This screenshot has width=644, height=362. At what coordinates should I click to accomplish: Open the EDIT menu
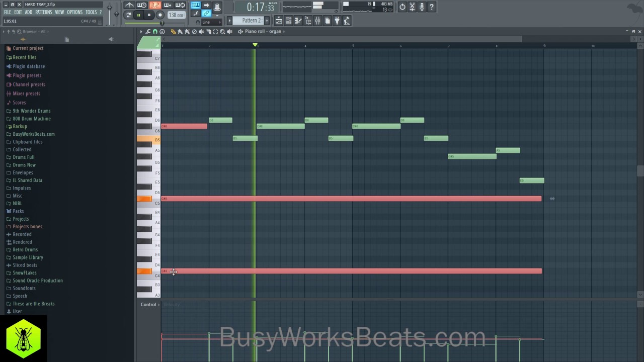pyautogui.click(x=18, y=12)
